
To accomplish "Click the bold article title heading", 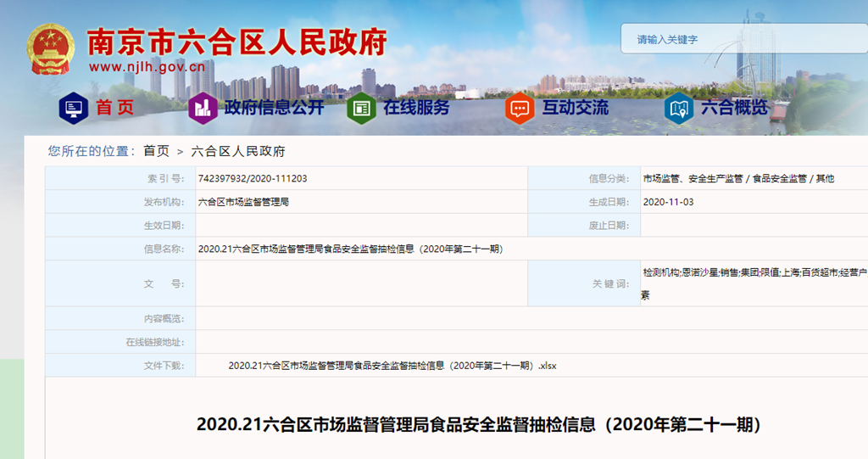I will (x=478, y=424).
